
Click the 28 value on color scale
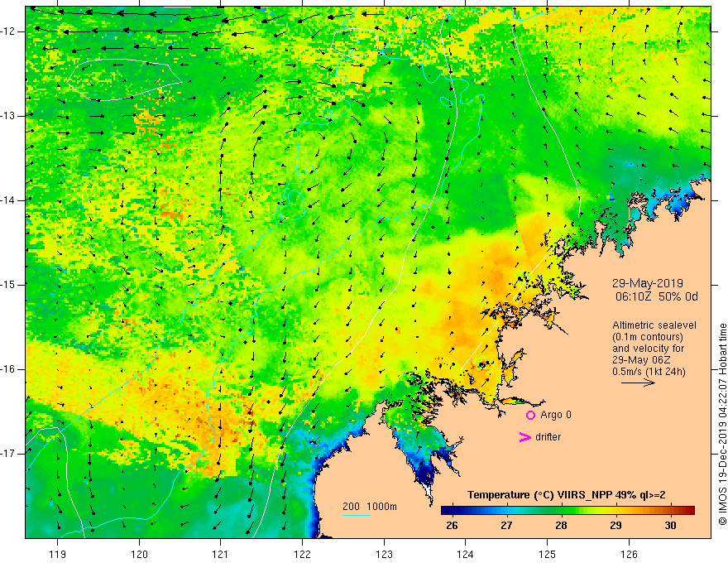(561, 526)
